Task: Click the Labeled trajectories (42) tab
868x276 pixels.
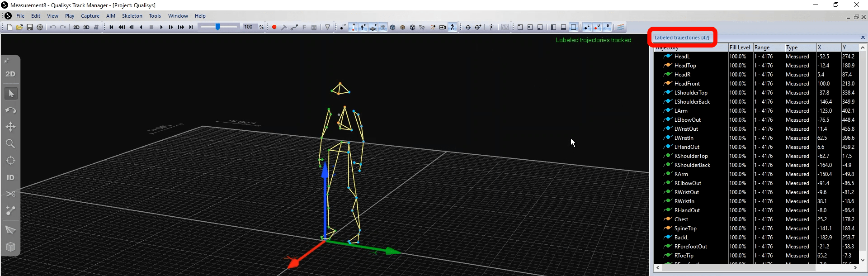Action: tap(682, 38)
